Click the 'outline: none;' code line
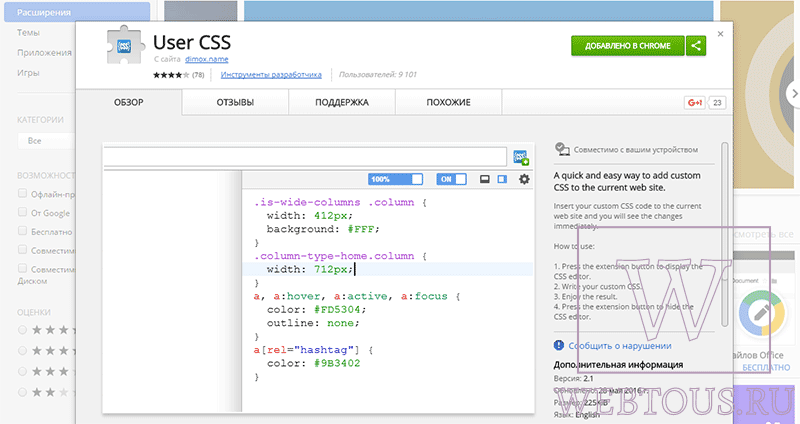Viewport: 800px width, 424px height. tap(313, 323)
